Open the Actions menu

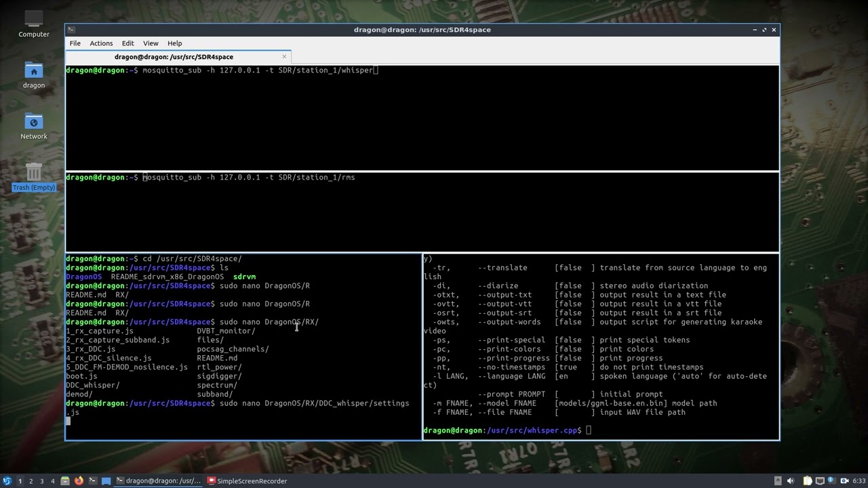pos(101,43)
